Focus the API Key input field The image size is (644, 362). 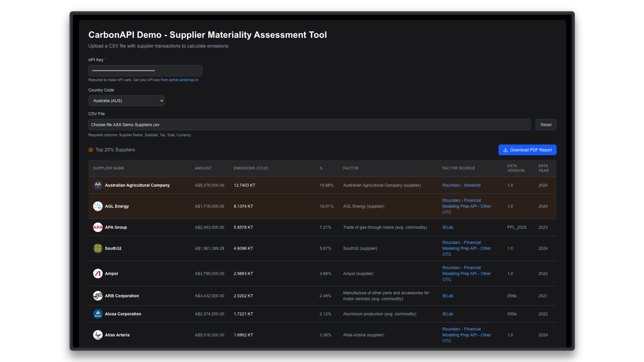(145, 71)
